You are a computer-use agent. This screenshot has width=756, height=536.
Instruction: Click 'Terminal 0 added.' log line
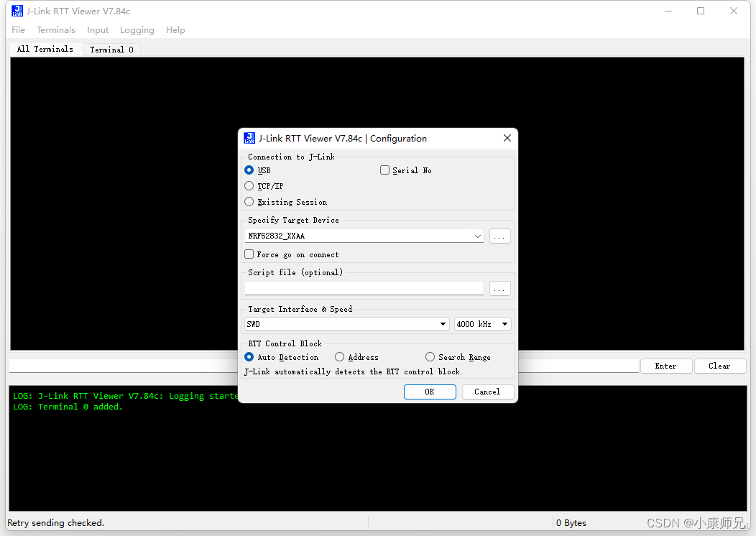click(68, 407)
